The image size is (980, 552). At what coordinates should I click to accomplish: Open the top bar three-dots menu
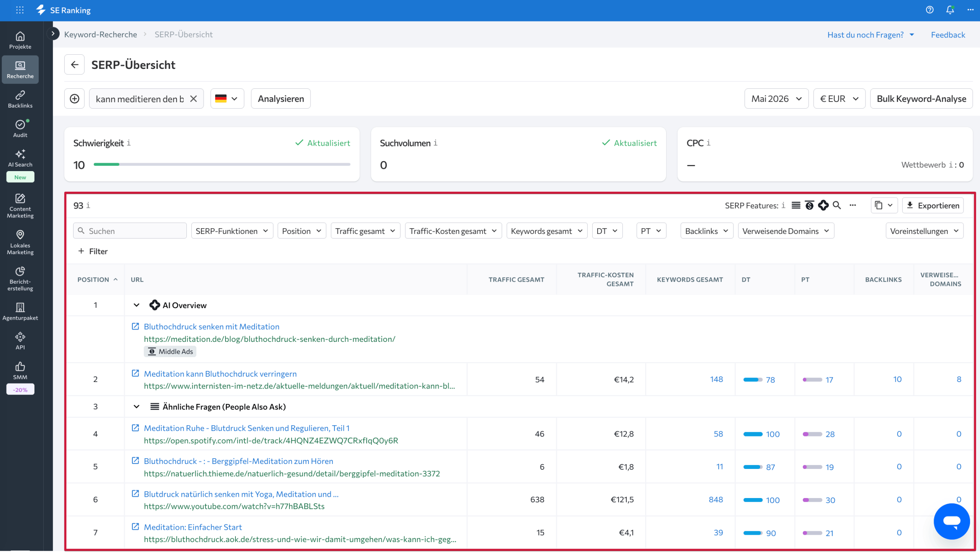tap(970, 10)
